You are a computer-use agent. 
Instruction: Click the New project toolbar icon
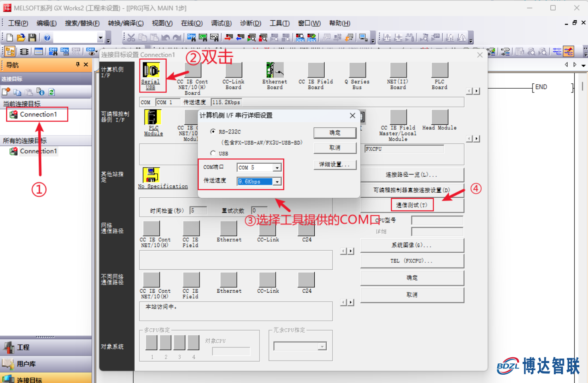click(10, 38)
